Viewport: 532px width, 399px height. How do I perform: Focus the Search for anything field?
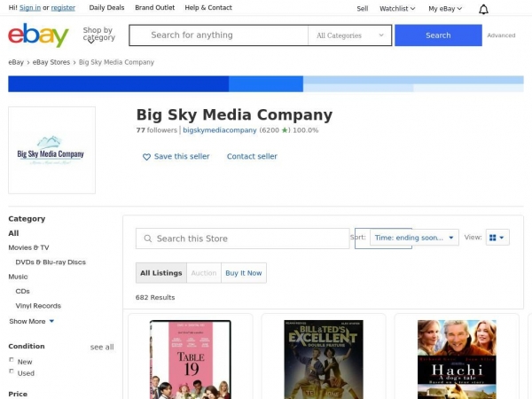click(218, 35)
